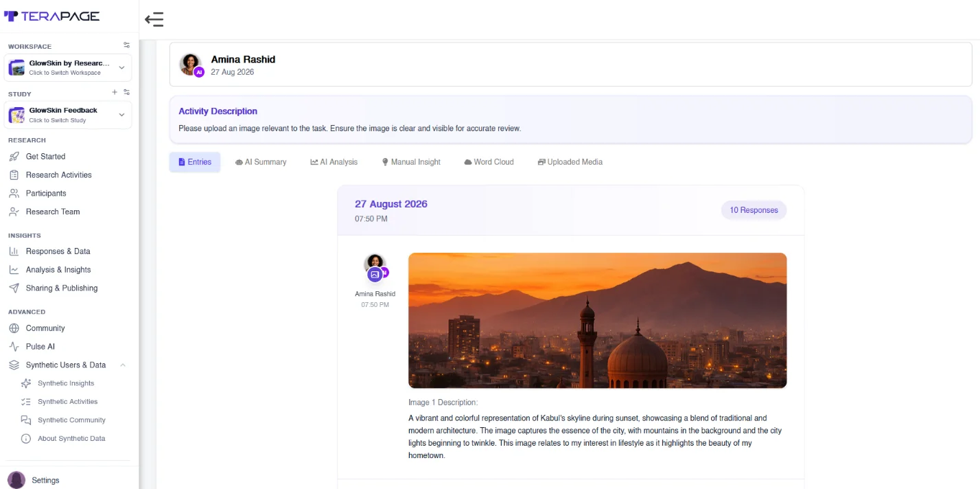The image size is (980, 489).
Task: Click the 10 Responses badge
Action: [x=754, y=210]
